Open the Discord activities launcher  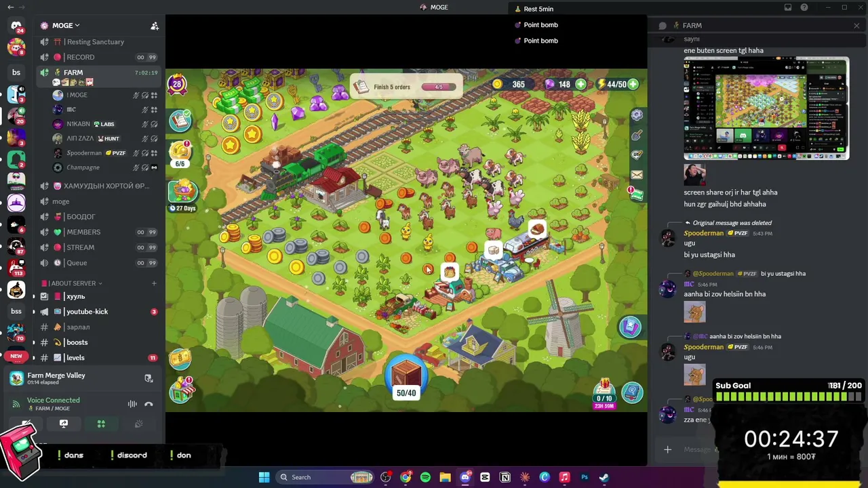coord(101,424)
